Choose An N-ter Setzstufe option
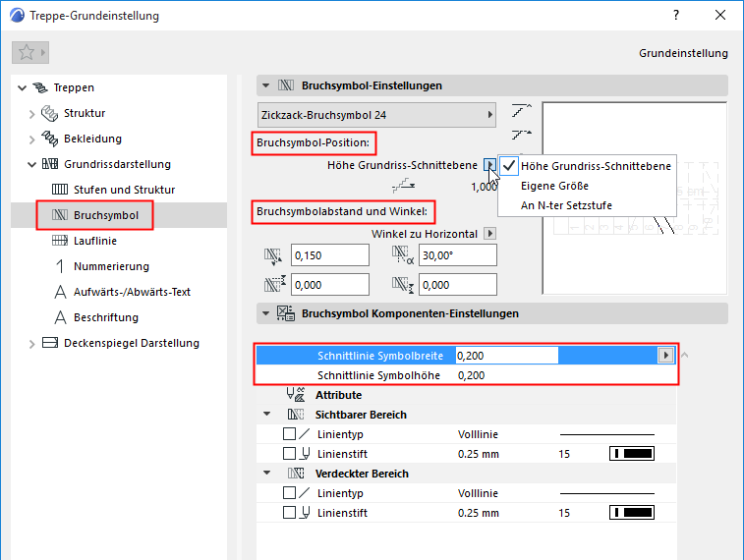The image size is (744, 560). (588, 205)
